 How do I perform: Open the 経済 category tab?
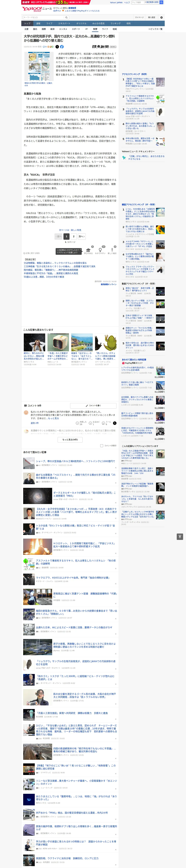[x=52, y=29]
